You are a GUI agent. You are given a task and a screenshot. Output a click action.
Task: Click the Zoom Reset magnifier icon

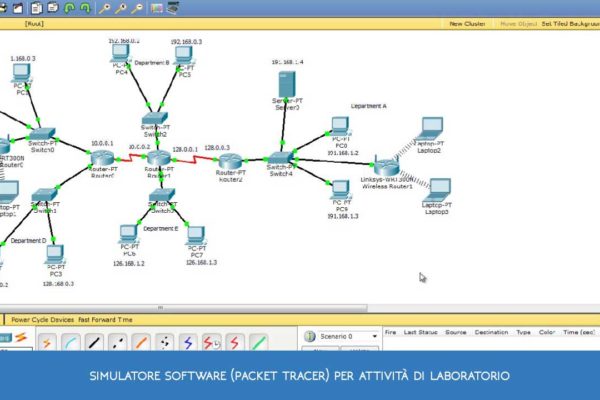[x=121, y=8]
